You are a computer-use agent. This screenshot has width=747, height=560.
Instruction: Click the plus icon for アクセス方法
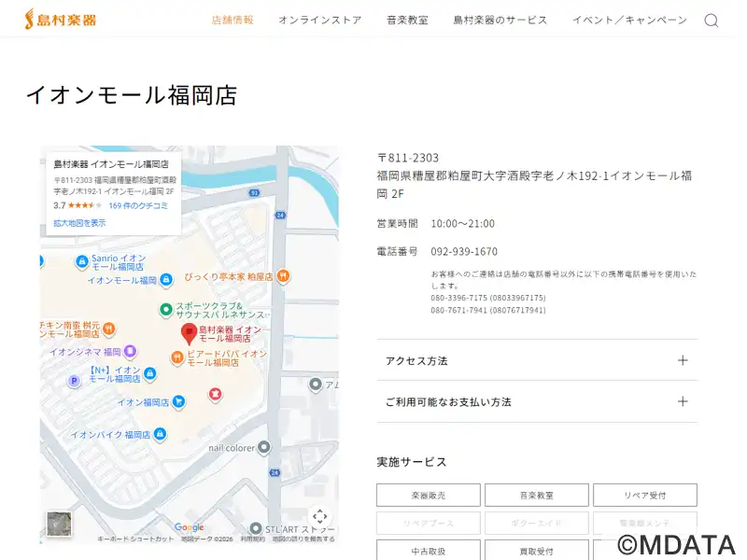[x=683, y=360]
